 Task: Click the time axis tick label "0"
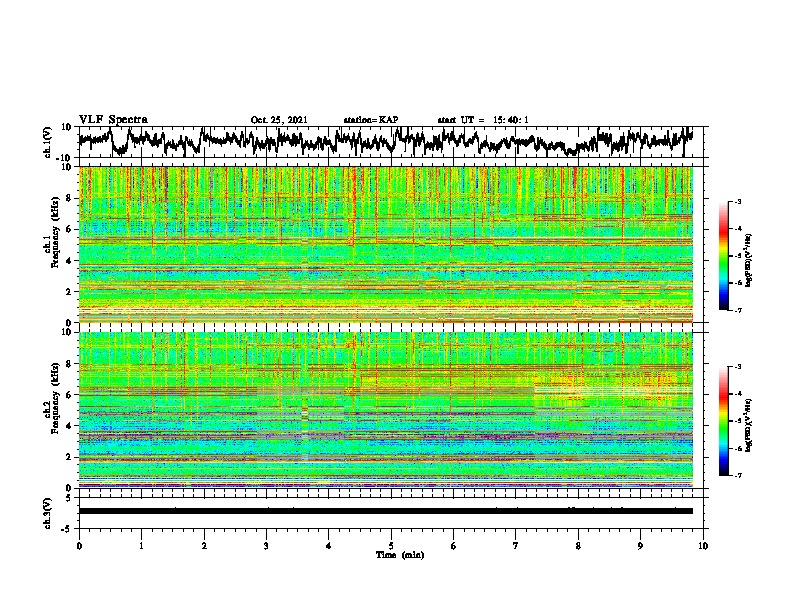(x=79, y=546)
